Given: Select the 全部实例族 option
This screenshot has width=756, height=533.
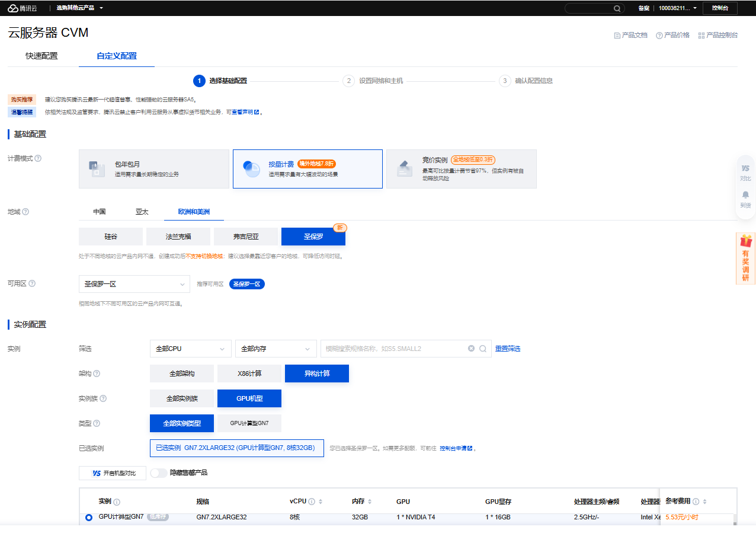Looking at the screenshot, I should [182, 398].
